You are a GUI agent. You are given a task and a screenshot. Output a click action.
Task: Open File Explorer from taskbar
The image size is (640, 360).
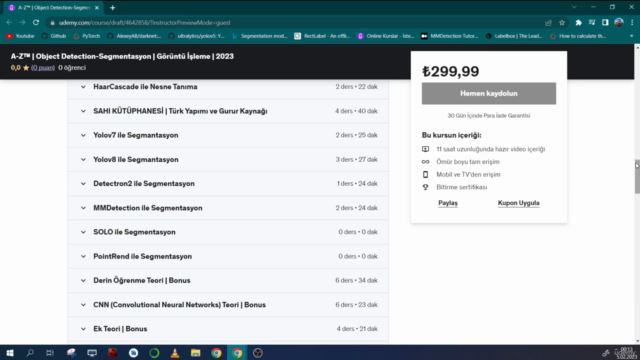(x=196, y=353)
